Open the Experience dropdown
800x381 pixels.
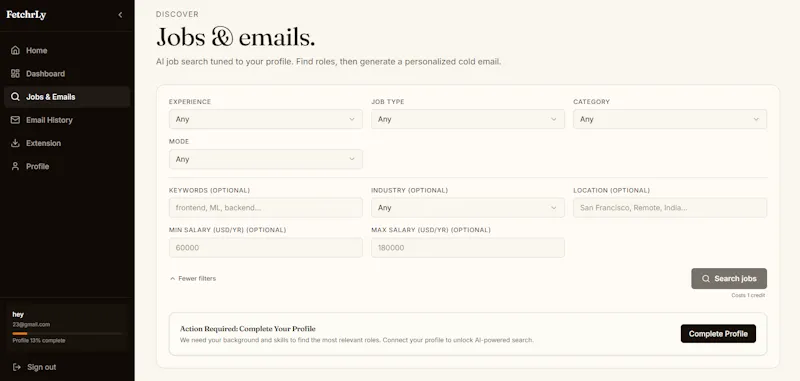coord(265,119)
